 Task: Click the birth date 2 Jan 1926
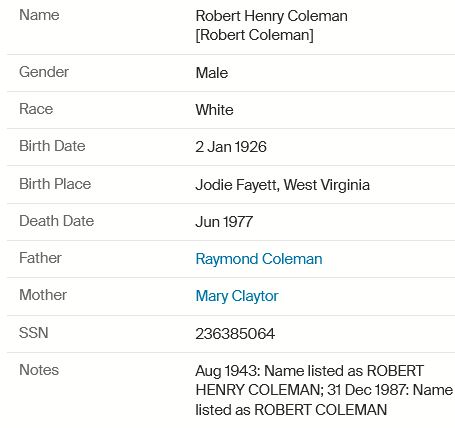(231, 147)
